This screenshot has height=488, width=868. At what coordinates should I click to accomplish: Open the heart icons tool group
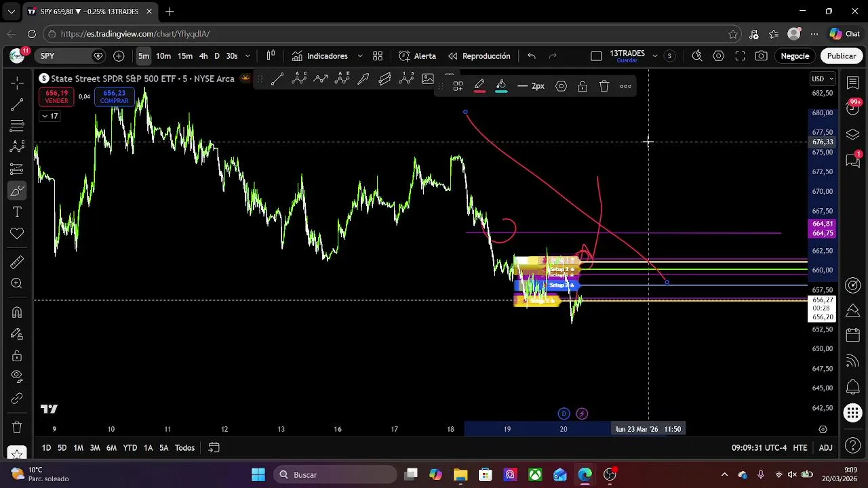click(17, 234)
